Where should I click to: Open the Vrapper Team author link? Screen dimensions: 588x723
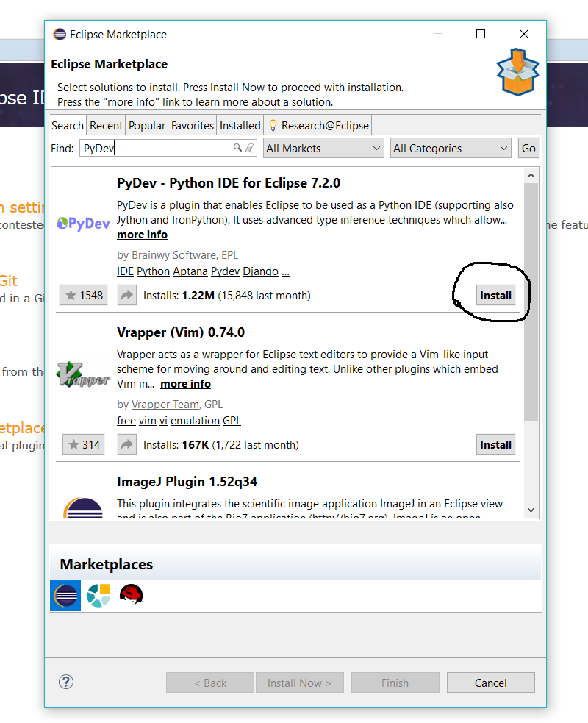[x=165, y=405]
